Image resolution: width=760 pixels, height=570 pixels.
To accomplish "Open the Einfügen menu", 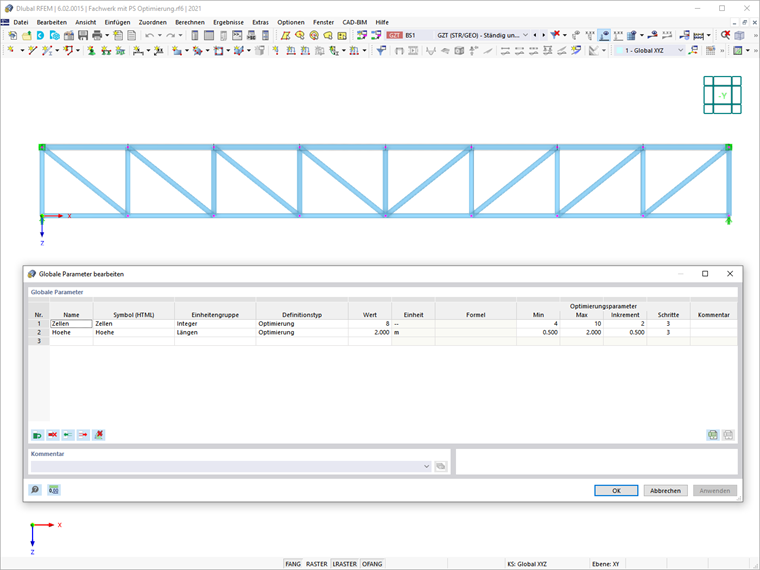I will pyautogui.click(x=117, y=22).
